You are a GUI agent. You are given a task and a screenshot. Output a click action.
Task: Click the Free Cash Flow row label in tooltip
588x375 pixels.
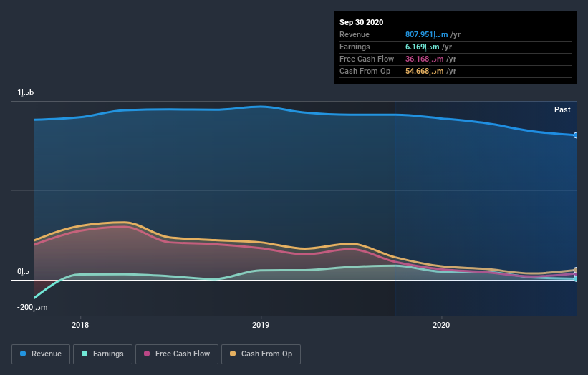pos(367,59)
